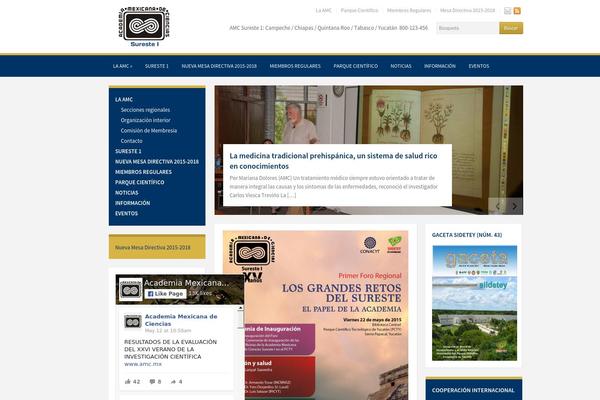Open INFORMACIÓN in the navigation bar
Image resolution: width=600 pixels, height=400 pixels.
tap(440, 66)
